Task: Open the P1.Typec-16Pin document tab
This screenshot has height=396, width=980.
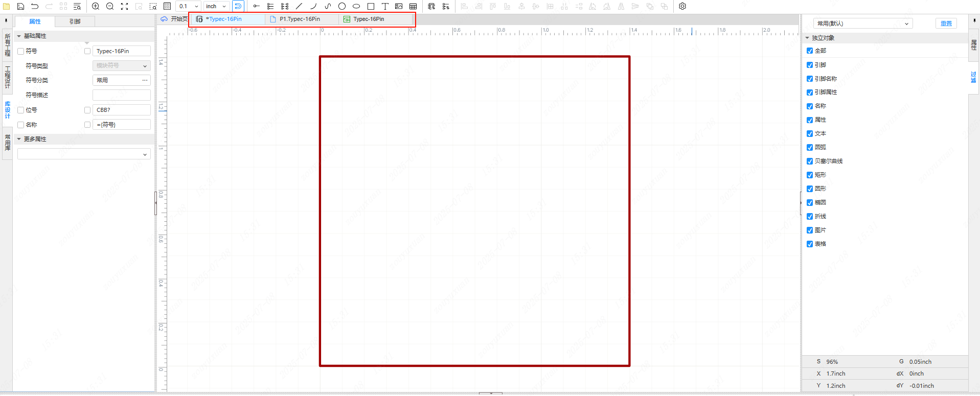Action: [x=300, y=19]
